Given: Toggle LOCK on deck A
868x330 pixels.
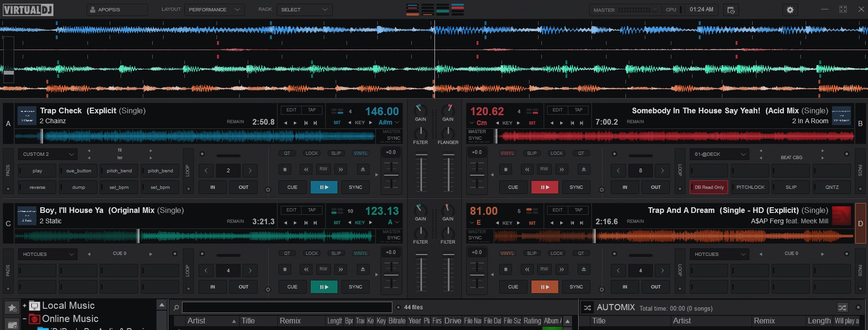Looking at the screenshot, I should (312, 153).
